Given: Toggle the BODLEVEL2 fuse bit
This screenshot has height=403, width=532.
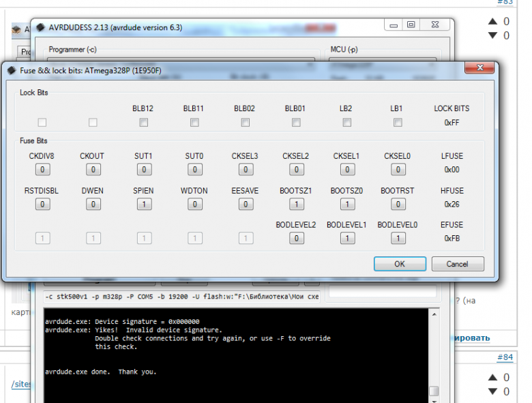Looking at the screenshot, I should point(297,238).
